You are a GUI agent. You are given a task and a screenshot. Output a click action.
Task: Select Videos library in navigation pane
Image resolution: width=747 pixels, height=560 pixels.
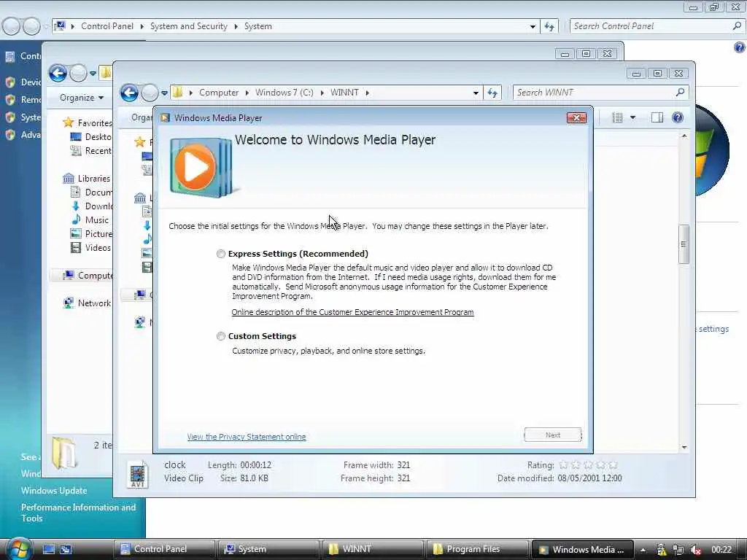pyautogui.click(x=98, y=248)
